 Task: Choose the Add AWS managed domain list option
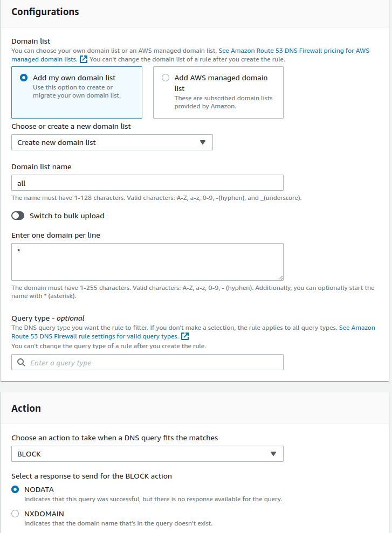click(x=166, y=78)
